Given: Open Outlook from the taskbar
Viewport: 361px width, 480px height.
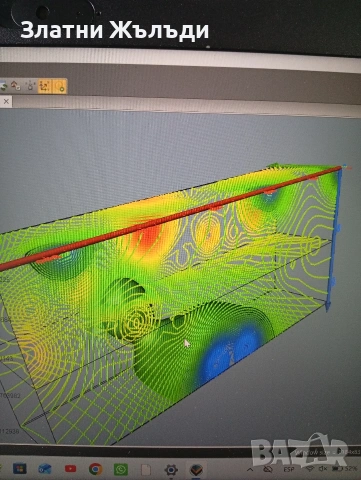Looking at the screenshot, I should pos(45,469).
